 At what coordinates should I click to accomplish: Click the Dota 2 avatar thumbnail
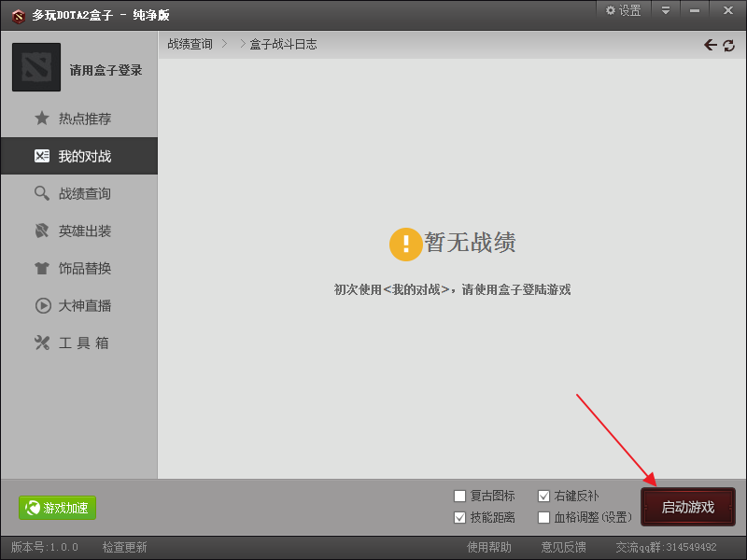(36, 67)
